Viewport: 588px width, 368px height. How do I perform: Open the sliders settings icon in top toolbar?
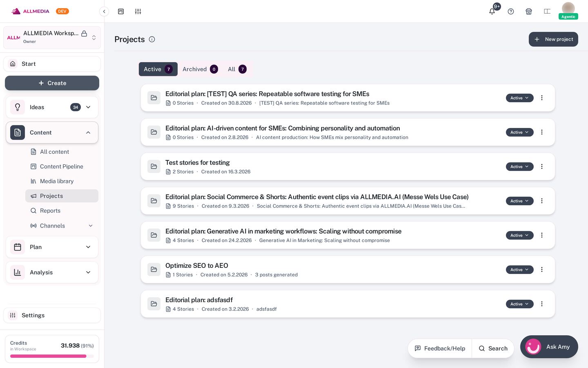(x=138, y=11)
